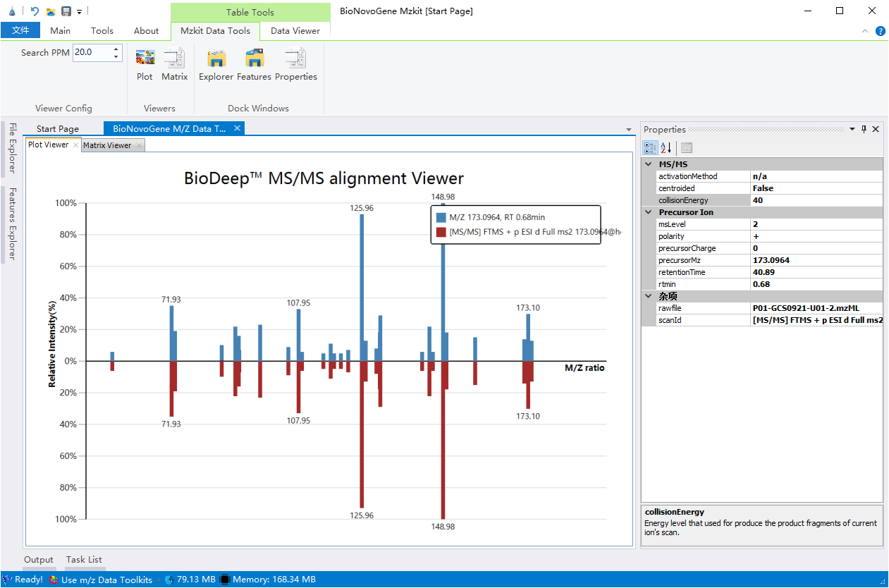Image resolution: width=889 pixels, height=588 pixels.
Task: Close the Matrix Viewer inner tab
Action: coord(140,145)
